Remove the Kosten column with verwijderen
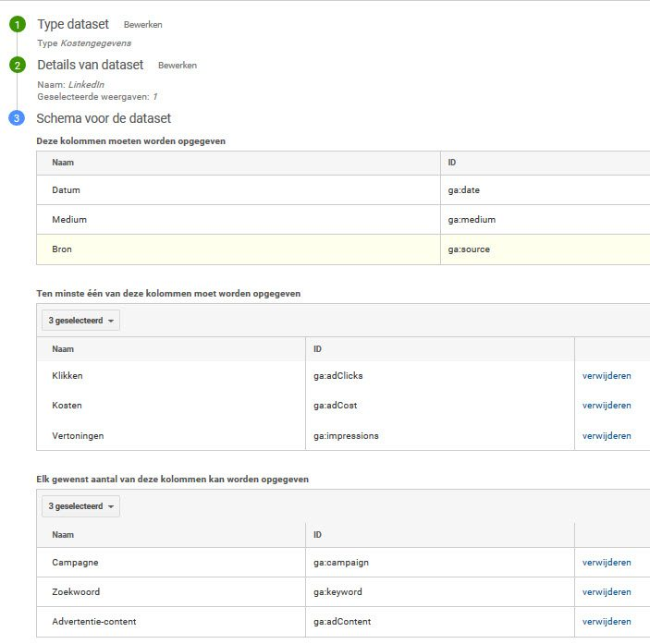 coord(607,405)
